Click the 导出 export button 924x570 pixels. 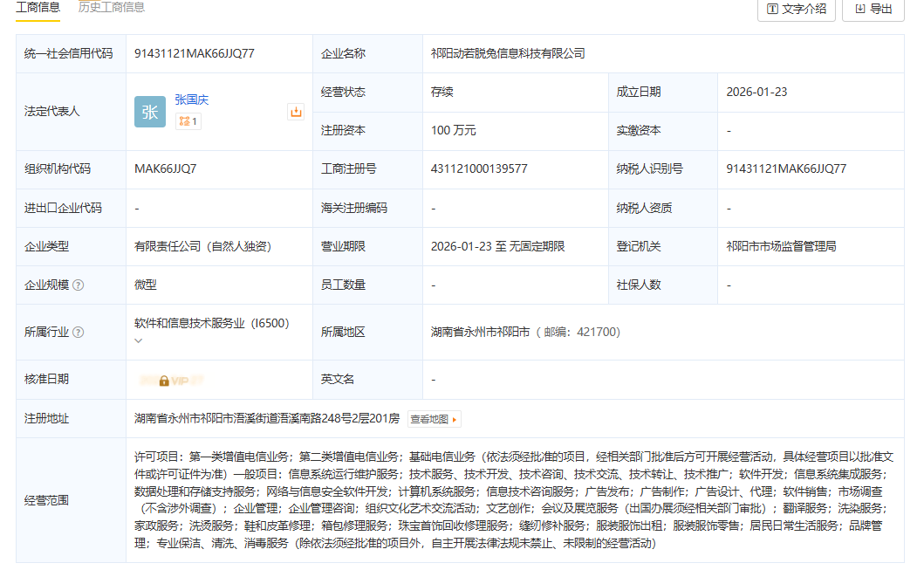tap(873, 9)
